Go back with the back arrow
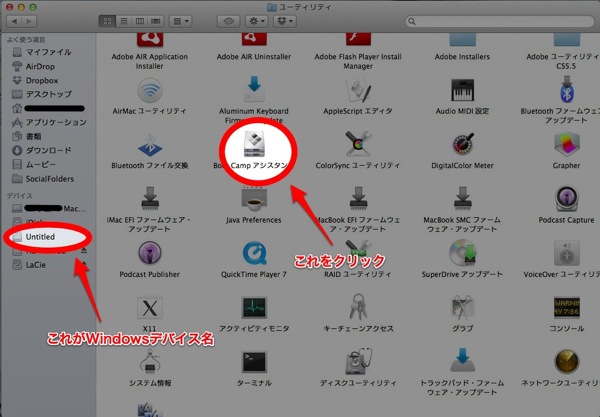The width and height of the screenshot is (600, 417). pyautogui.click(x=14, y=21)
